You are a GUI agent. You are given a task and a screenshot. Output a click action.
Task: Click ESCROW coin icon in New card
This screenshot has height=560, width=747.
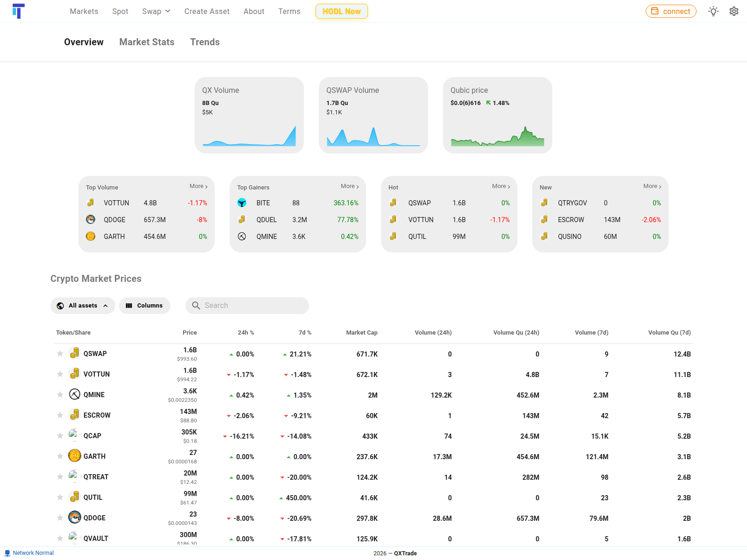coord(544,219)
